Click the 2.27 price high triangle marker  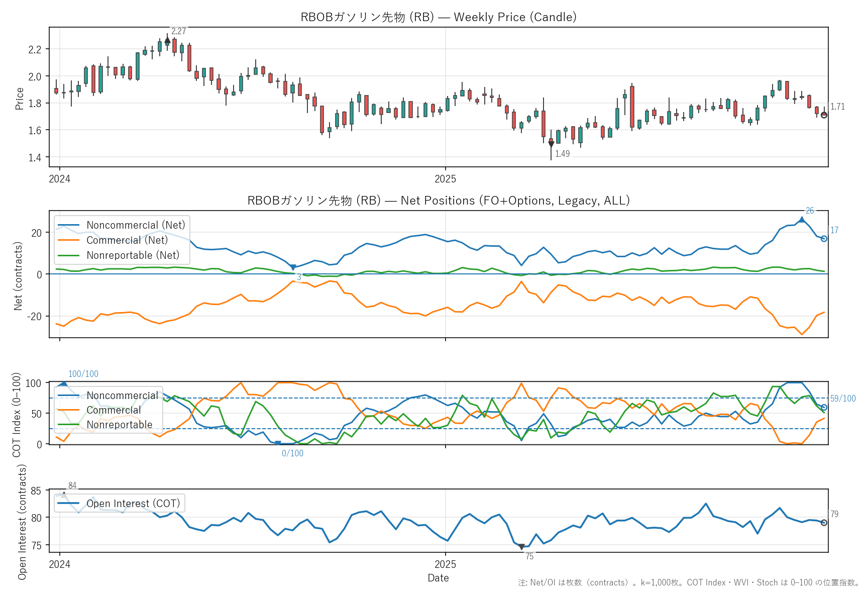pos(167,40)
